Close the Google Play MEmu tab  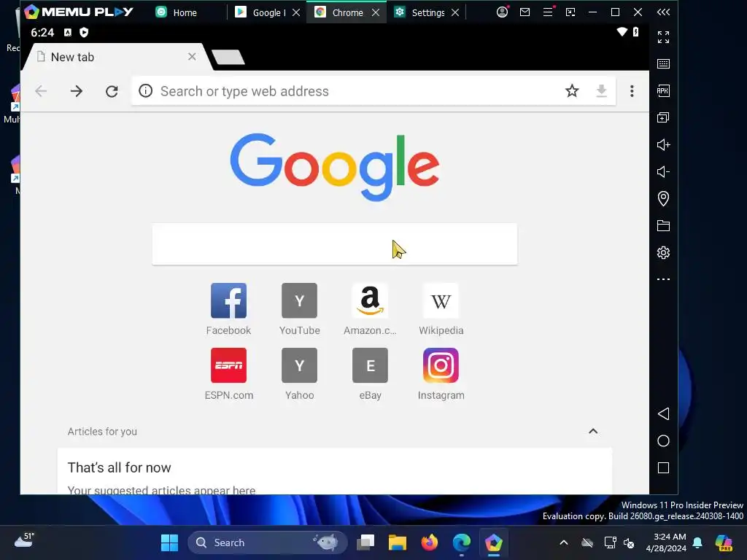pyautogui.click(x=296, y=12)
